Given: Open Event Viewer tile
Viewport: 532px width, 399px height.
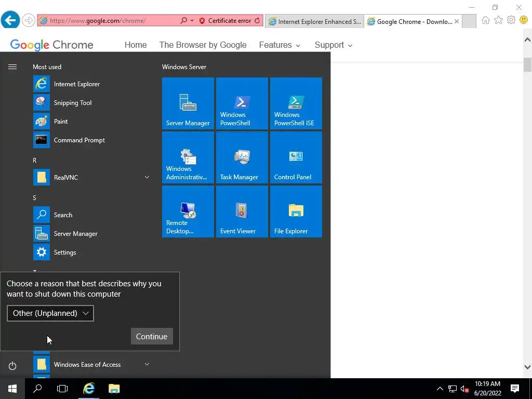Looking at the screenshot, I should click(242, 211).
